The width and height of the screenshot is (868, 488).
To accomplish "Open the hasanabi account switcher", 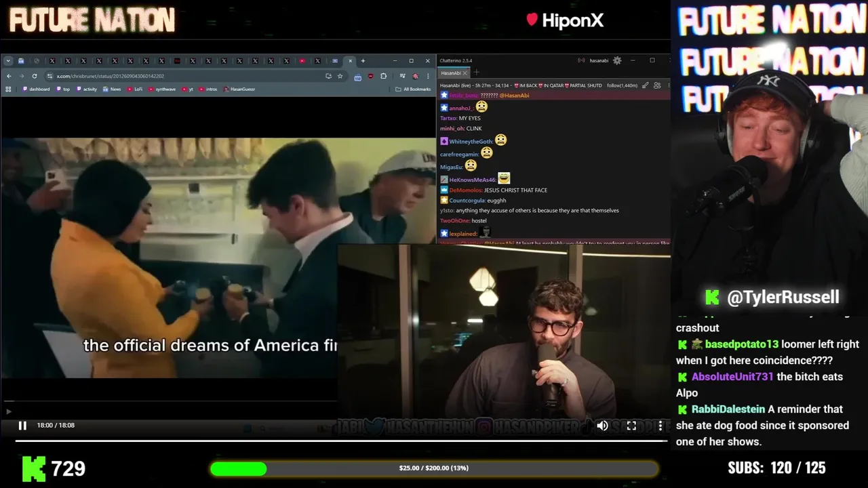I will pos(599,60).
